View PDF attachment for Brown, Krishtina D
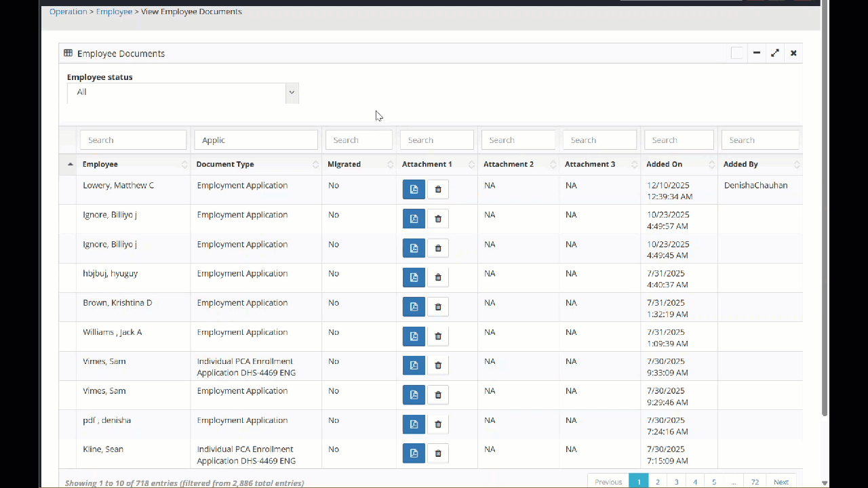Viewport: 868px width, 488px height. pos(414,307)
